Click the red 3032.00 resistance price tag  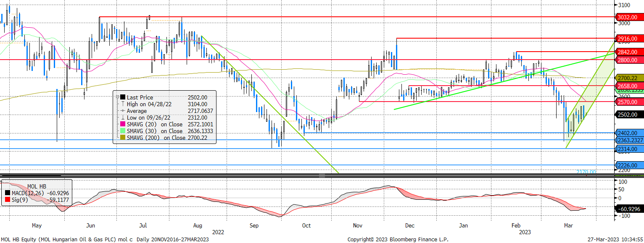click(x=629, y=17)
